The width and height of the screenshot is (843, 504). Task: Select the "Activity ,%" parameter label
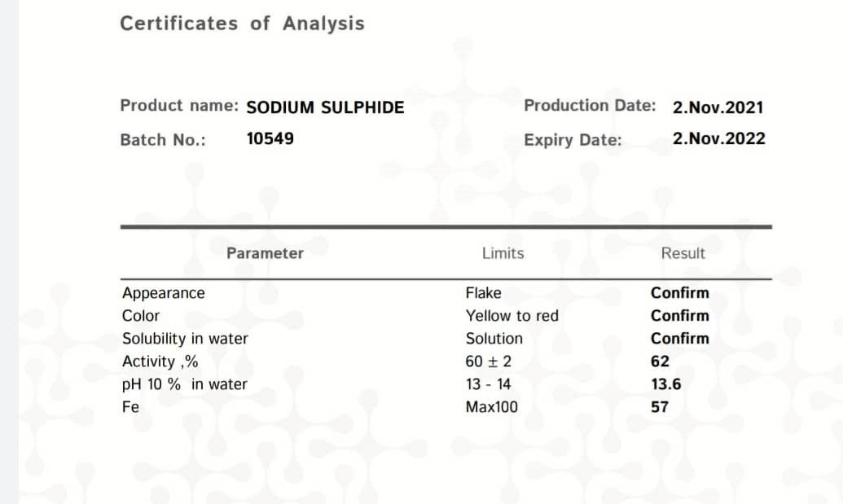pyautogui.click(x=160, y=362)
